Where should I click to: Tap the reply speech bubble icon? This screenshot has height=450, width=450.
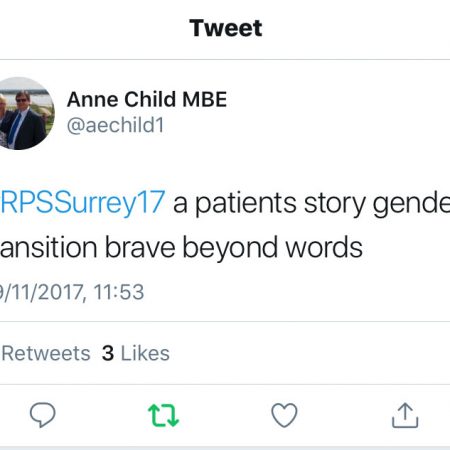(43, 414)
